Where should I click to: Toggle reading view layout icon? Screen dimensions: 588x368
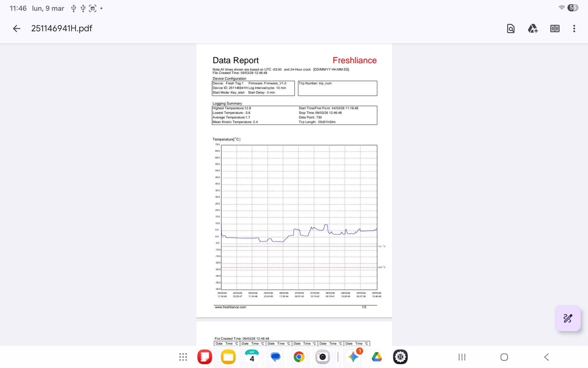[555, 29]
